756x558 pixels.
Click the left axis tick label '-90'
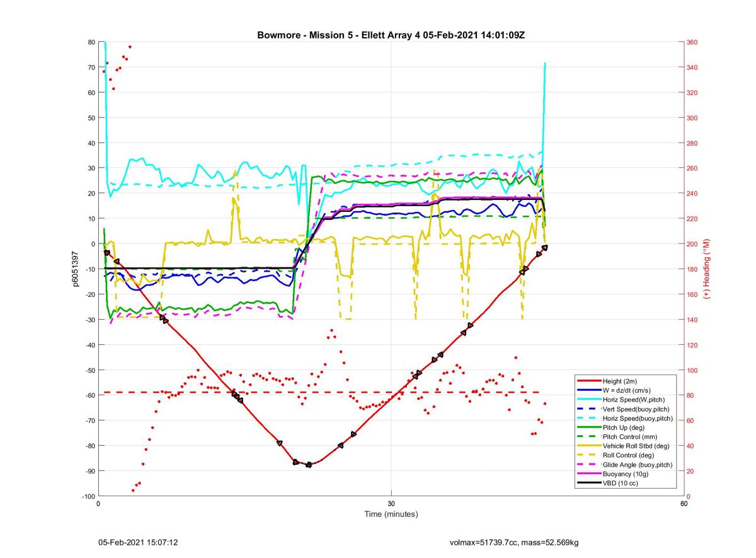(90, 471)
